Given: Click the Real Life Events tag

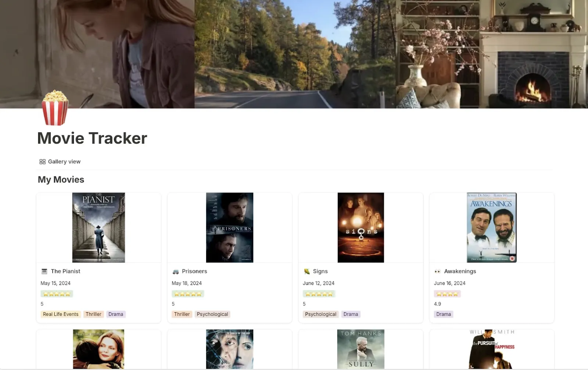Looking at the screenshot, I should click(61, 314).
